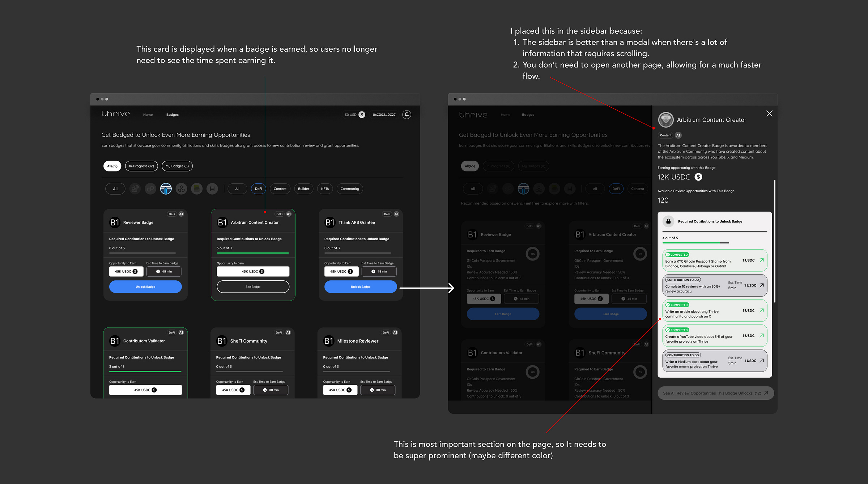
Task: Click the Contributors Validator card title, left window
Action: (144, 341)
